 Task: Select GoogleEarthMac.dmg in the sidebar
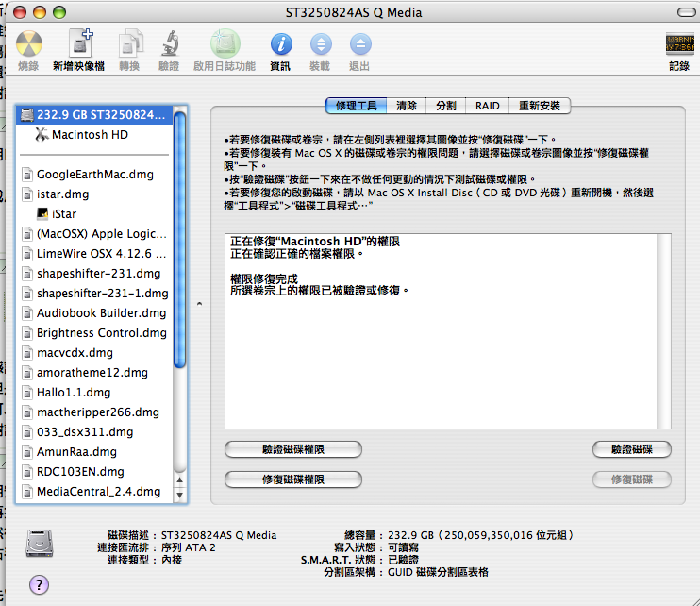pyautogui.click(x=94, y=175)
